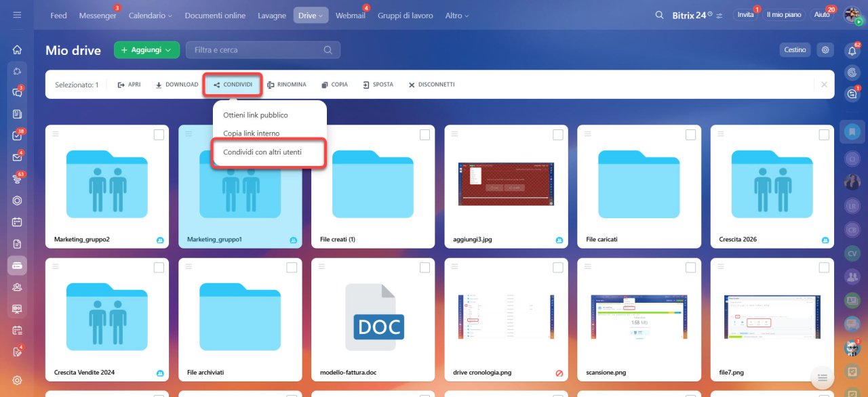
Task: Open Drive settings gear icon
Action: (x=825, y=49)
